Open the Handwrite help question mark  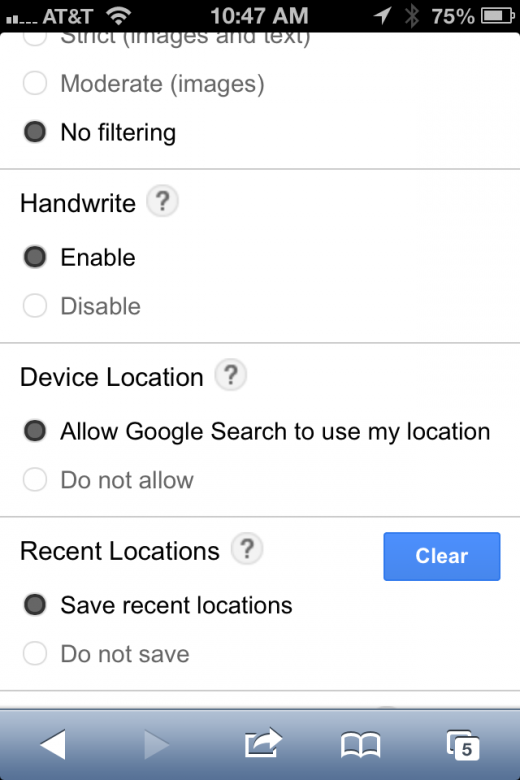pos(162,201)
